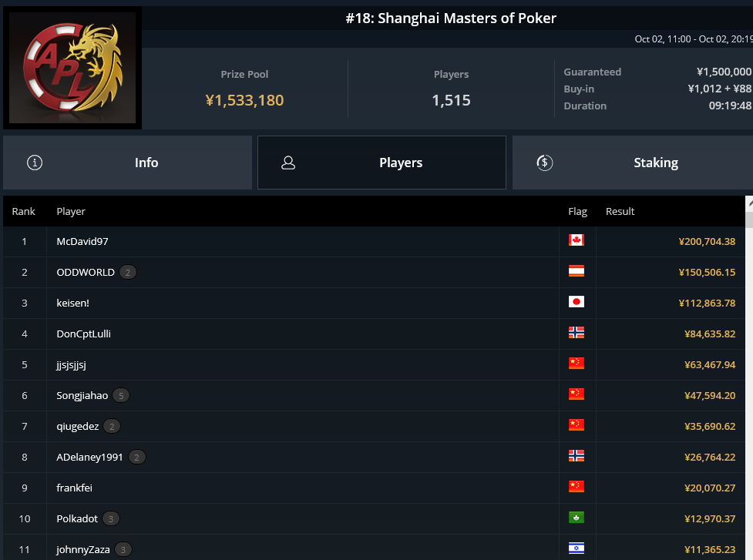Click the Duration value 09:19:48
This screenshot has height=560, width=753.
[x=731, y=106]
